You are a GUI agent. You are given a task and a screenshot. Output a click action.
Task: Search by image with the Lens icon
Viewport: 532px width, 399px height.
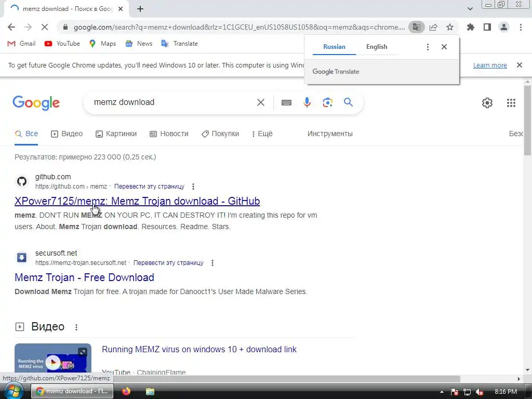[x=328, y=102]
